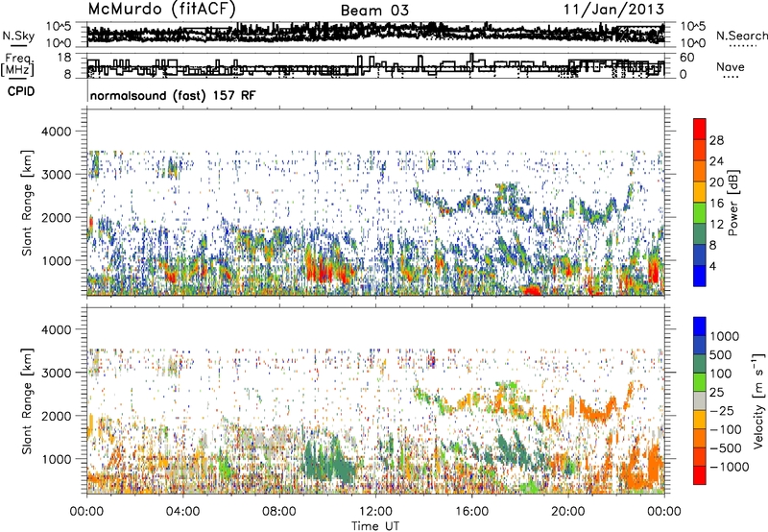Click the date "11/Jan/2013"
Screen dimensions: 768x532
(614, 10)
